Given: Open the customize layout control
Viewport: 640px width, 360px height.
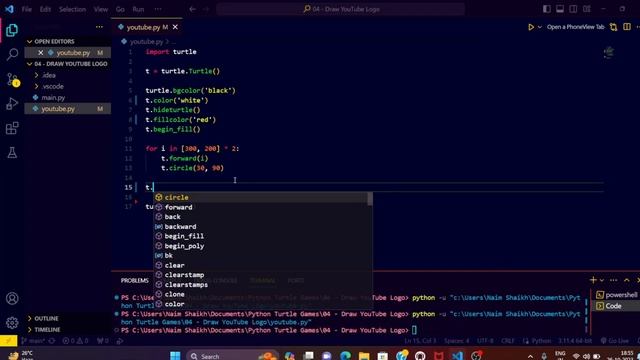Looking at the screenshot, I should point(587,9).
